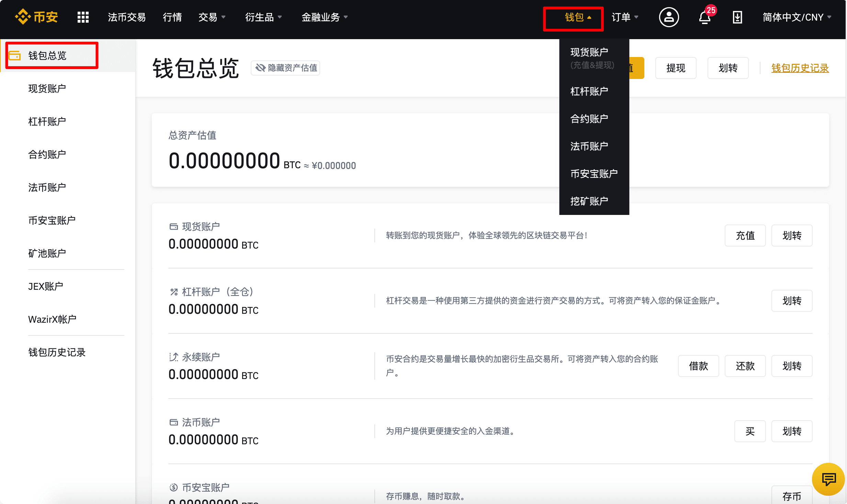Expand the 交易 dropdown in navbar
Viewport: 847px width, 504px height.
pyautogui.click(x=212, y=17)
